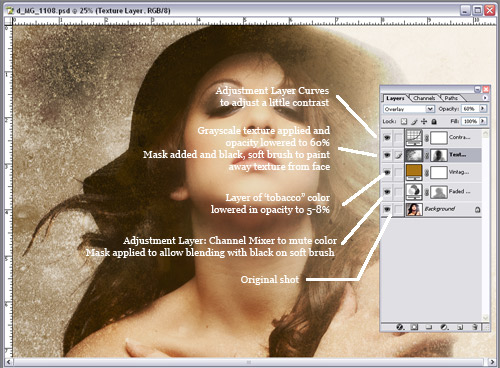
Task: Click the mask link chain on Texture layer
Action: (426, 155)
